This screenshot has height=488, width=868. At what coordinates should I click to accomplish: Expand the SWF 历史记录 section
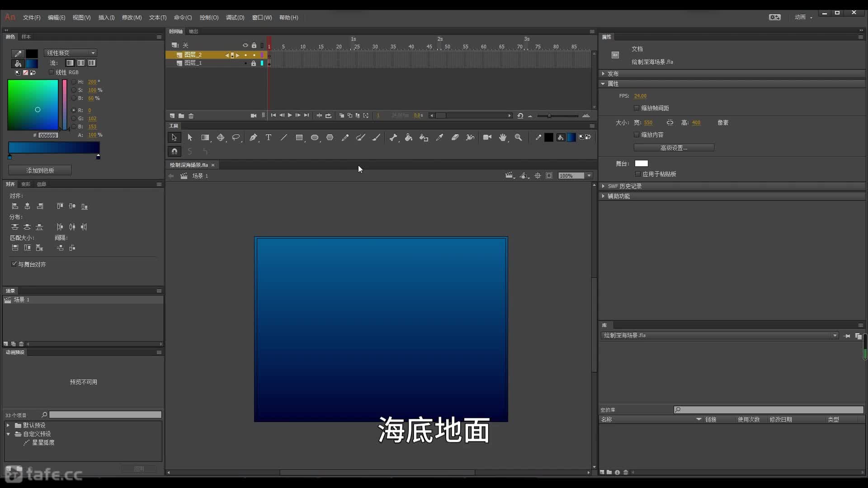tap(603, 186)
